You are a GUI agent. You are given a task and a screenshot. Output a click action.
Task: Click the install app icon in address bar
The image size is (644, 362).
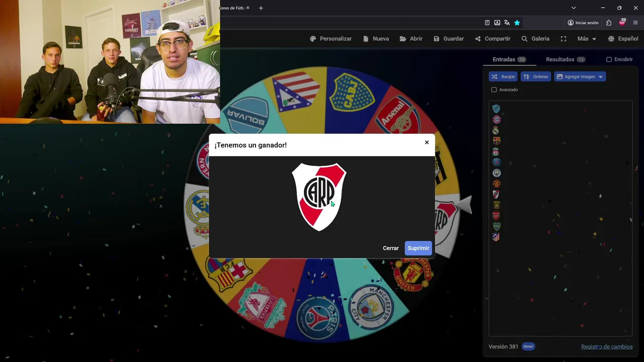tap(497, 23)
